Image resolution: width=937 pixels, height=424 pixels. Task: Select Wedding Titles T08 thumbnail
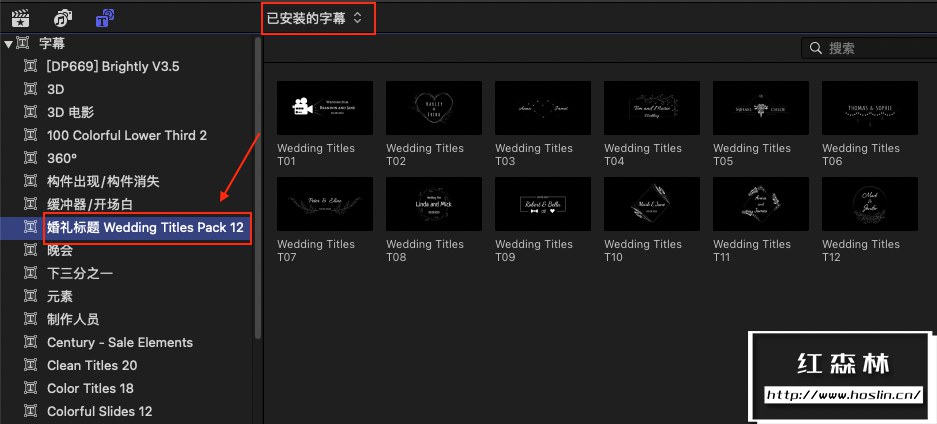(x=434, y=204)
